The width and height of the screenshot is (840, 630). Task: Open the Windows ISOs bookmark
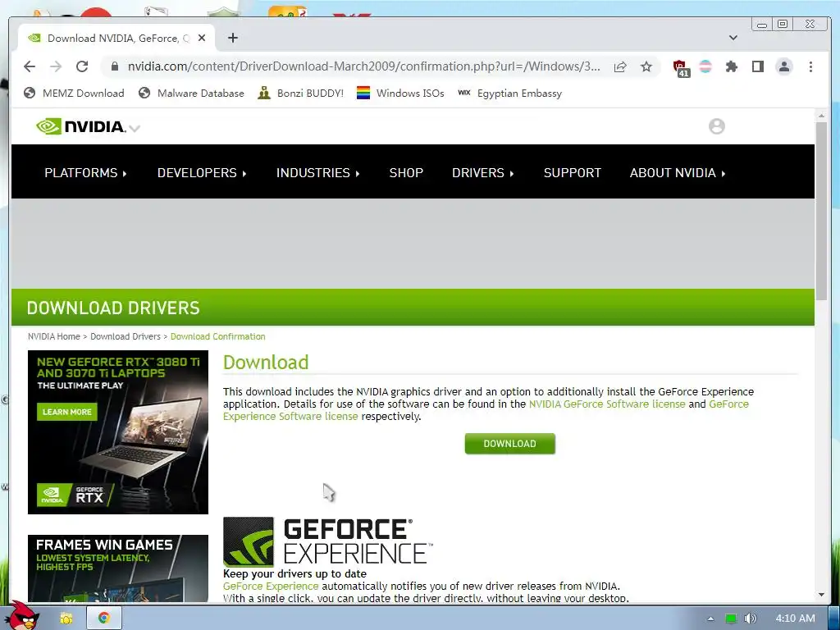tap(400, 94)
